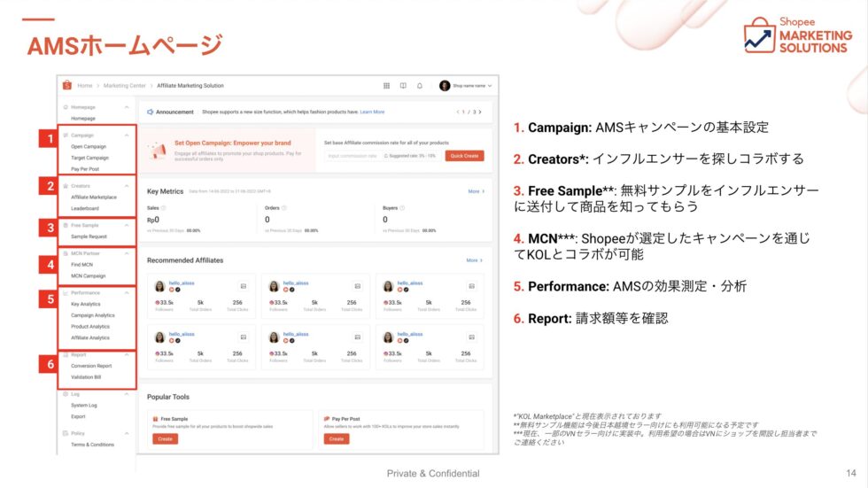Open System Log in the sidebar
The width and height of the screenshot is (868, 488).
tap(83, 406)
